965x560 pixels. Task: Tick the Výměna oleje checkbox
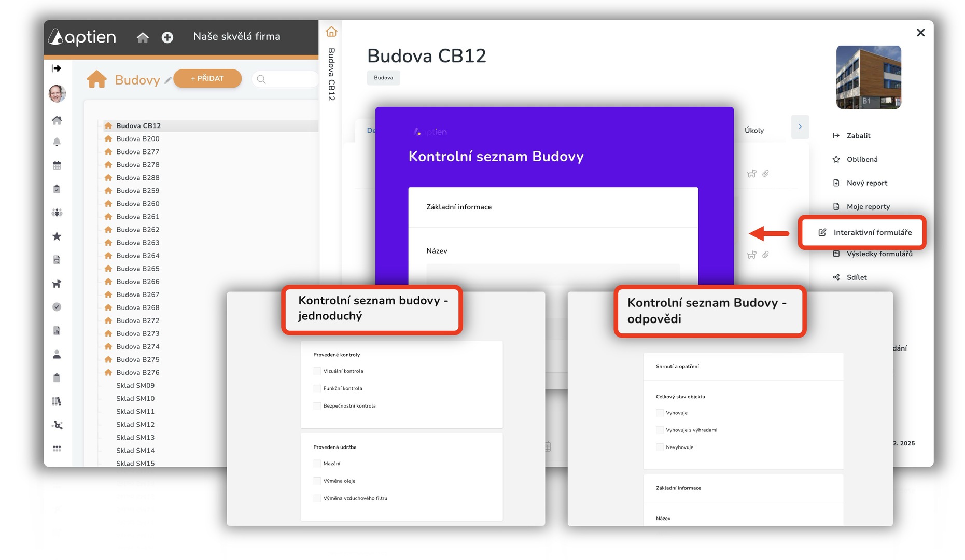pyautogui.click(x=317, y=481)
